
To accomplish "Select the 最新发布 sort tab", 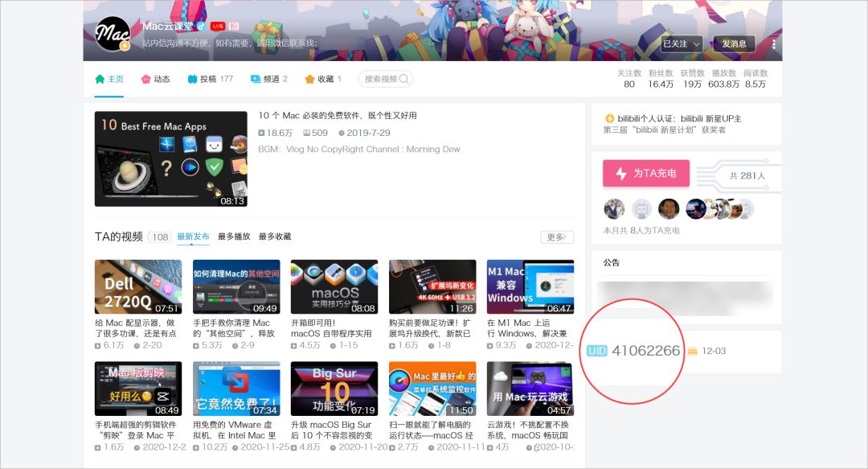I will point(193,237).
